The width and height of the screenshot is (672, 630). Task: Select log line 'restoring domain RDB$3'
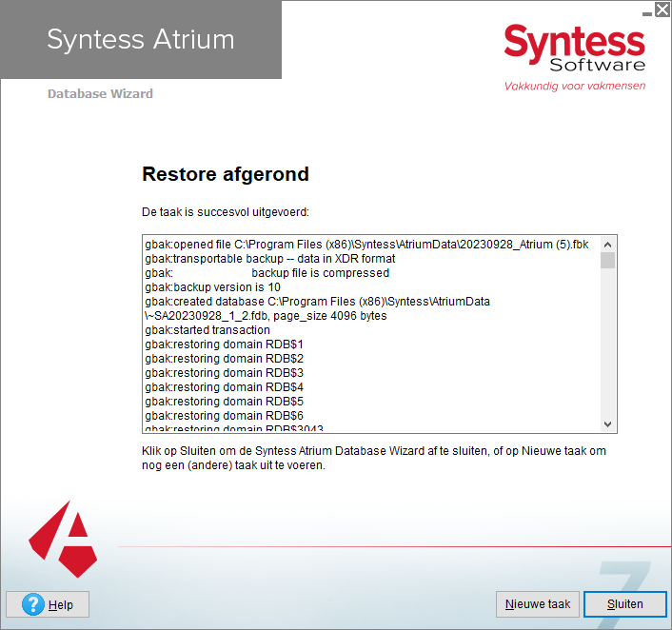click(x=224, y=373)
